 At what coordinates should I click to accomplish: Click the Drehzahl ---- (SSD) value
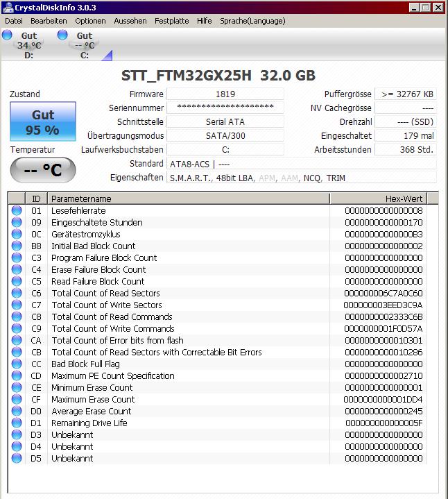click(x=406, y=122)
